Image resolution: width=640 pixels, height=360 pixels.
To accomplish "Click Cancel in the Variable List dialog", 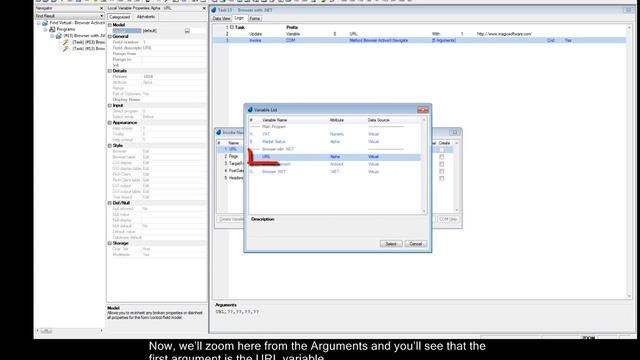I will 416,244.
